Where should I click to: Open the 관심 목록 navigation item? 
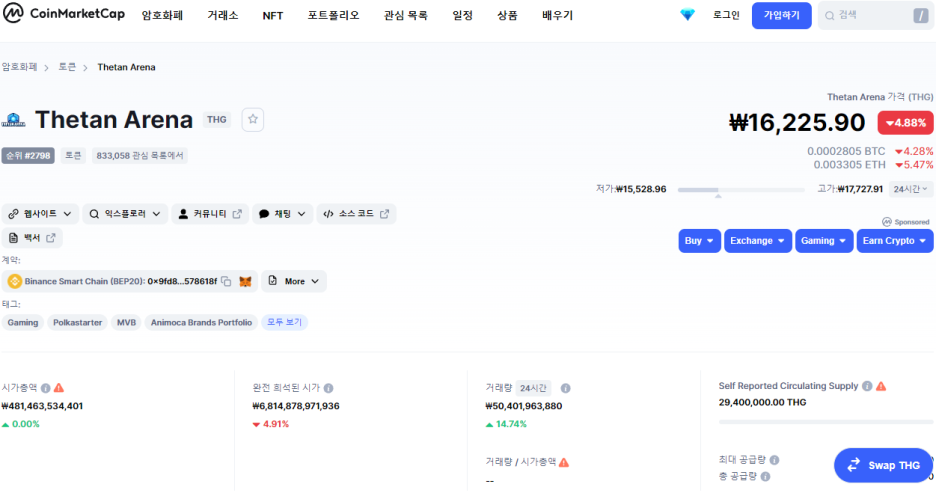pyautogui.click(x=406, y=16)
